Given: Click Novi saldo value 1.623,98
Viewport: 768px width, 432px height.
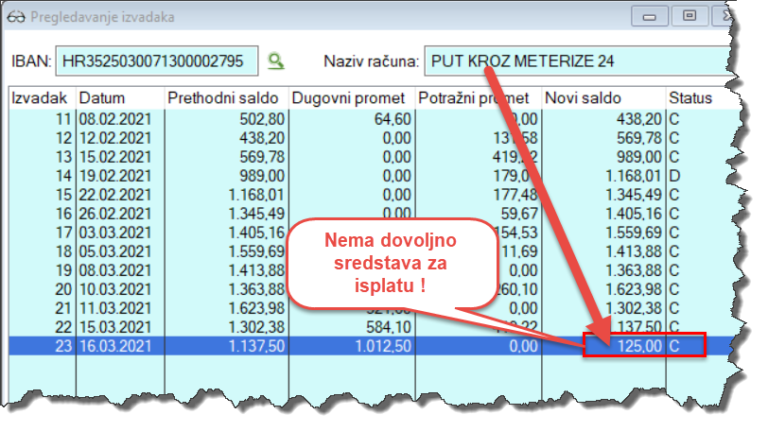Looking at the screenshot, I should [634, 289].
